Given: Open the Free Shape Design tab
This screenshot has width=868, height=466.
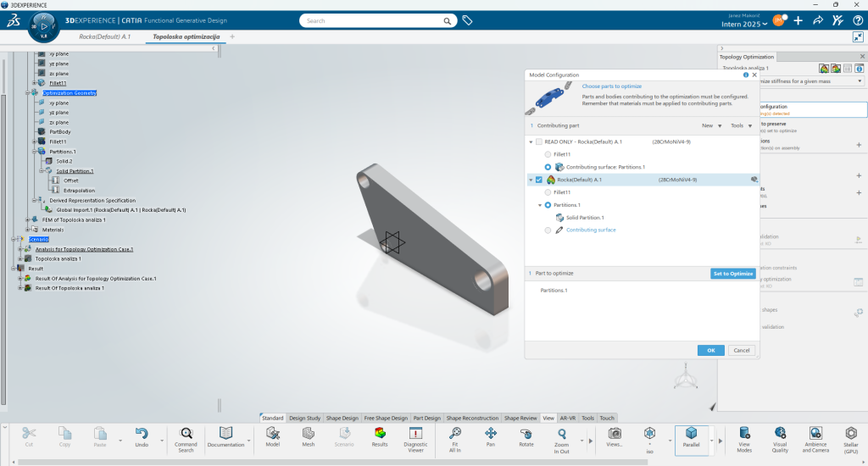Looking at the screenshot, I should [386, 418].
